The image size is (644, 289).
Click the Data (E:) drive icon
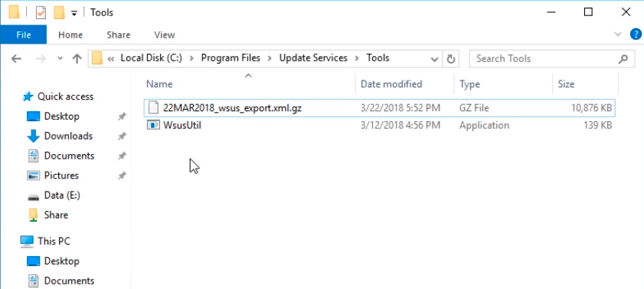pos(33,197)
